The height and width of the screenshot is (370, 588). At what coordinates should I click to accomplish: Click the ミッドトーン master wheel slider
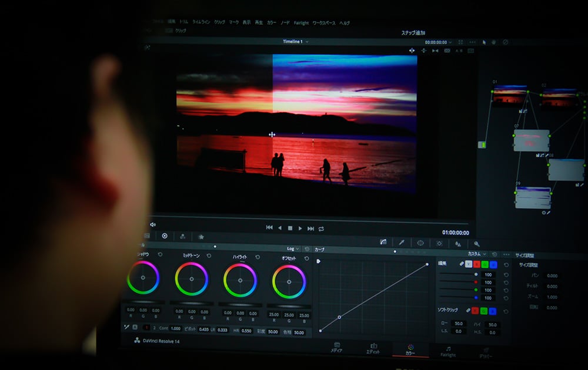point(192,303)
